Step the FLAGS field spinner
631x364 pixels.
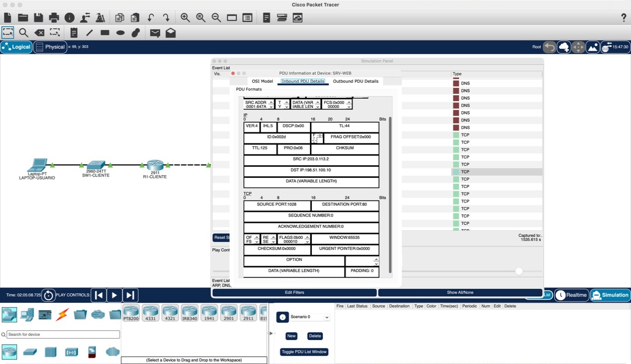pyautogui.click(x=306, y=239)
